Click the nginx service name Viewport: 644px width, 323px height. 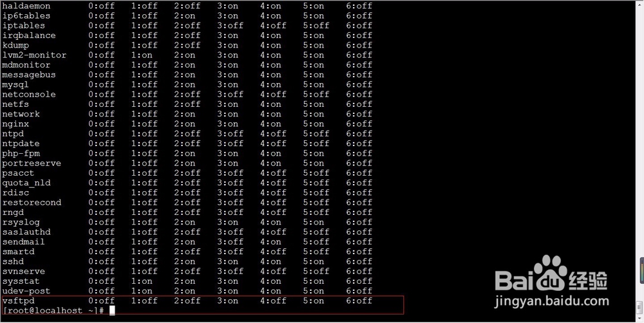click(x=15, y=124)
